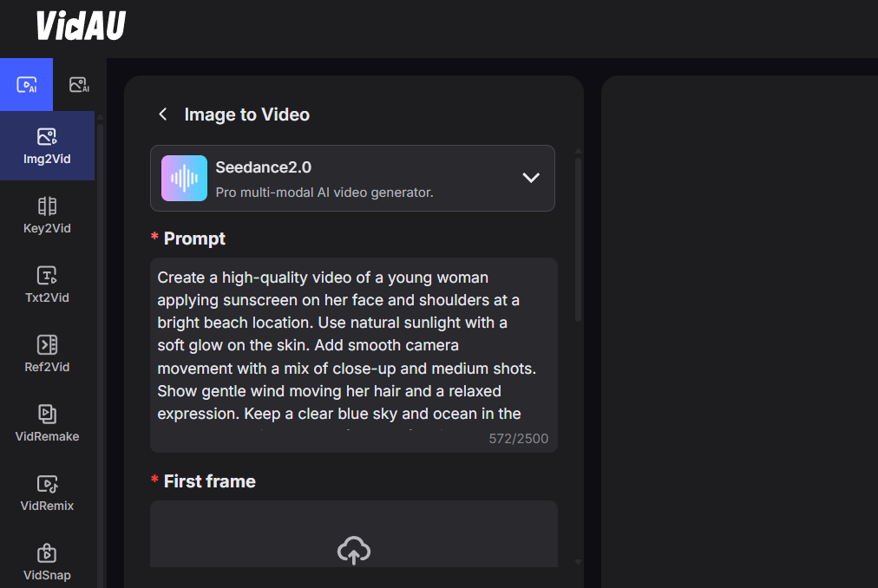The width and height of the screenshot is (878, 588).
Task: Open the VidSnap tool
Action: click(47, 562)
